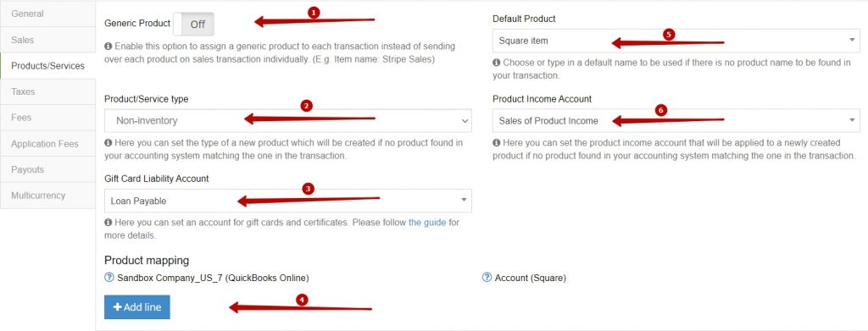Switch to the Sales tab

[48, 40]
